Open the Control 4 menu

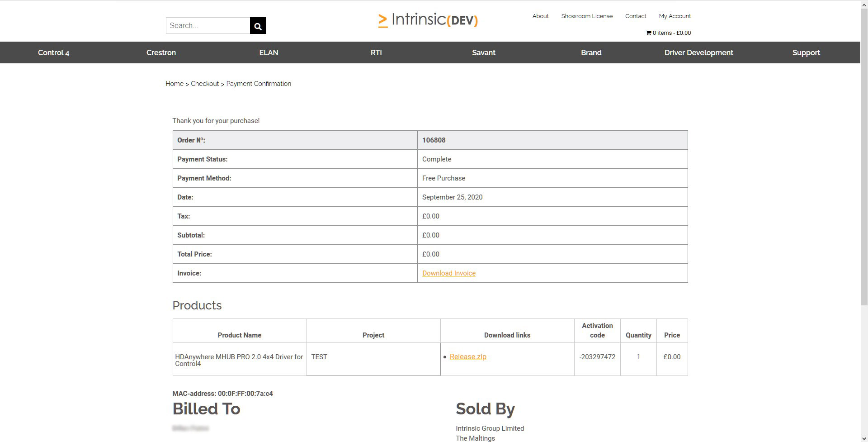[53, 52]
